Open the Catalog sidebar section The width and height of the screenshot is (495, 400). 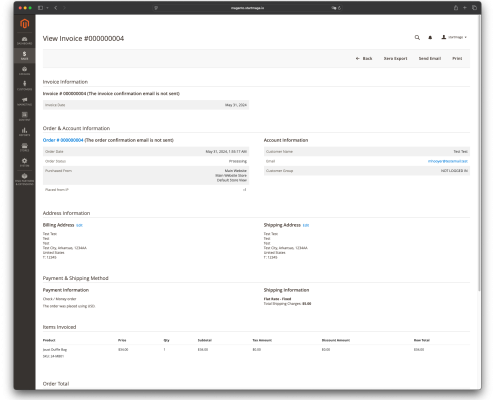click(24, 71)
